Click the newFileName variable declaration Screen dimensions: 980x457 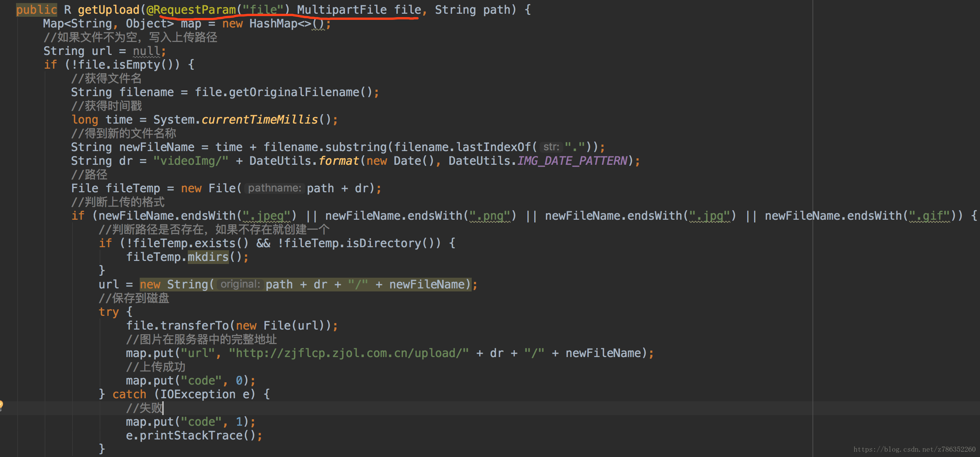click(157, 147)
